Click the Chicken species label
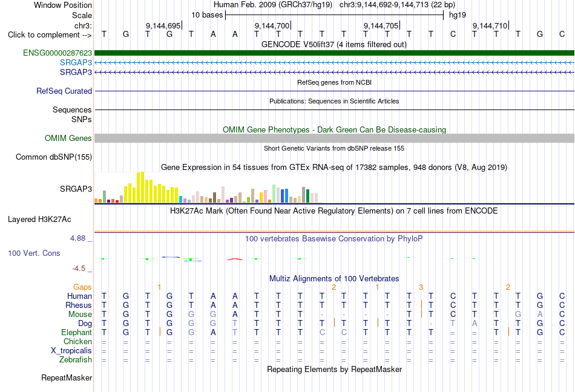575x392 pixels. [x=77, y=341]
